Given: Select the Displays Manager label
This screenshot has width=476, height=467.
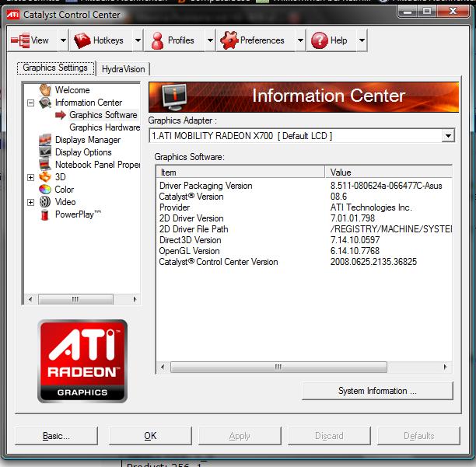Looking at the screenshot, I should [x=88, y=140].
